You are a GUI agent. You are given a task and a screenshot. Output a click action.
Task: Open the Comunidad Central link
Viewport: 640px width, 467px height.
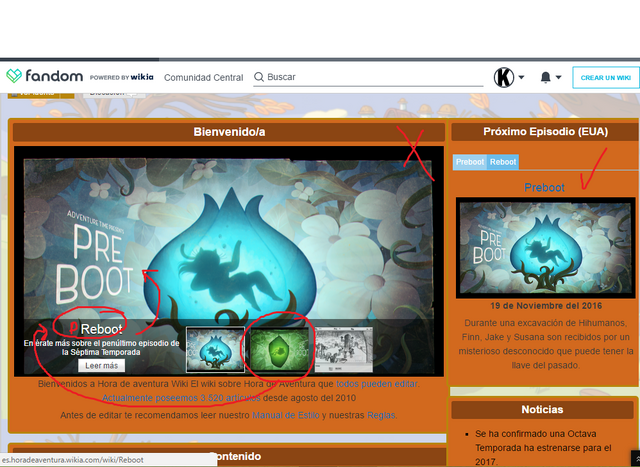(x=203, y=78)
